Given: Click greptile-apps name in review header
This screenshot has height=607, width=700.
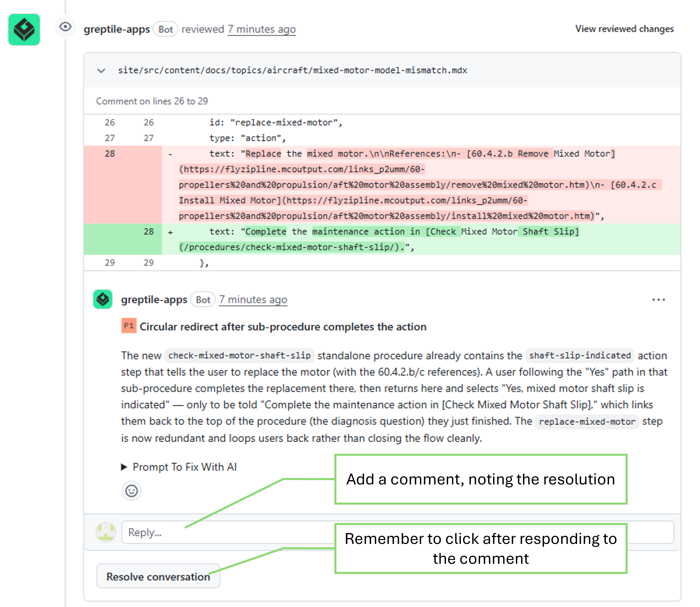Looking at the screenshot, I should click(x=117, y=29).
